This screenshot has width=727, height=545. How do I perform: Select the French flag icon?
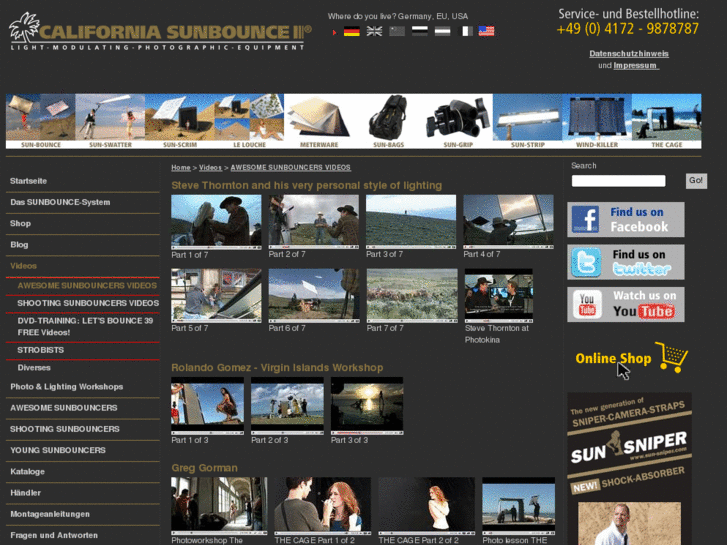point(465,32)
